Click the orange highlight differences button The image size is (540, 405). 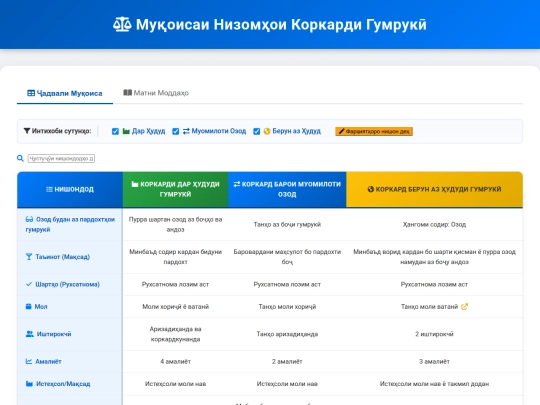click(x=374, y=131)
